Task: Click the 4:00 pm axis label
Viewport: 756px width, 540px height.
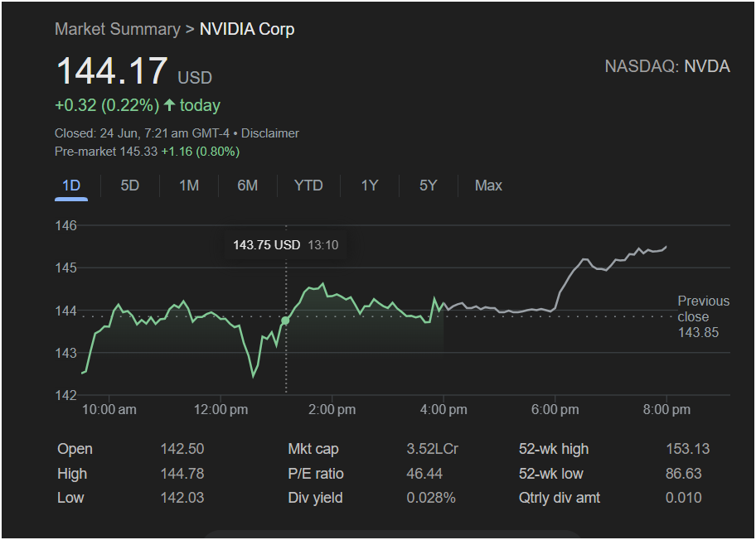Action: point(443,409)
